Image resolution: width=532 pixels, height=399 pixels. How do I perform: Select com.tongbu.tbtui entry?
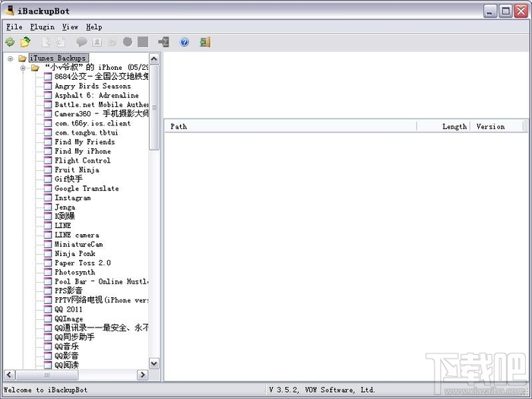87,133
